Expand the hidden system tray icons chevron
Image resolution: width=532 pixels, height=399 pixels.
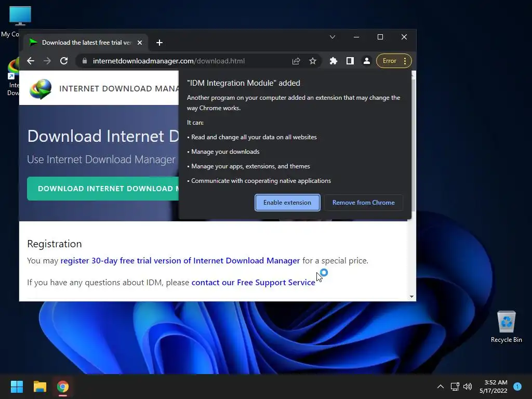[x=441, y=387]
